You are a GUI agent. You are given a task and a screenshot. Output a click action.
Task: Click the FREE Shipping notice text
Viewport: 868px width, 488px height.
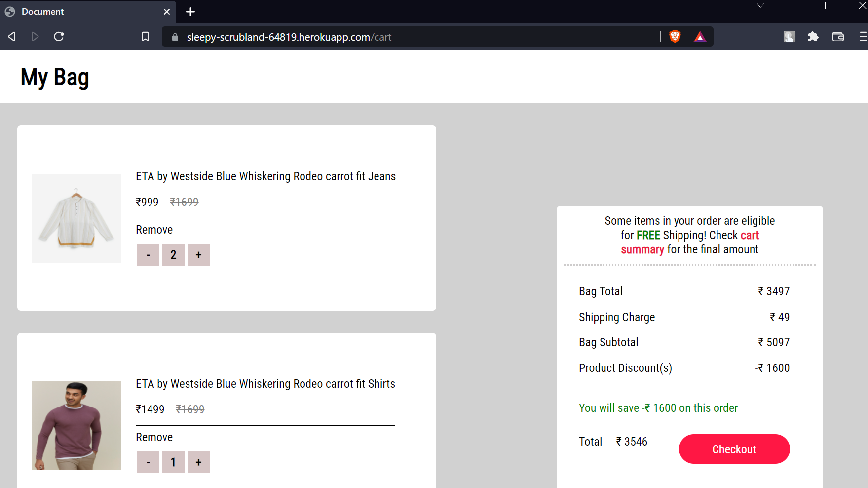(690, 235)
